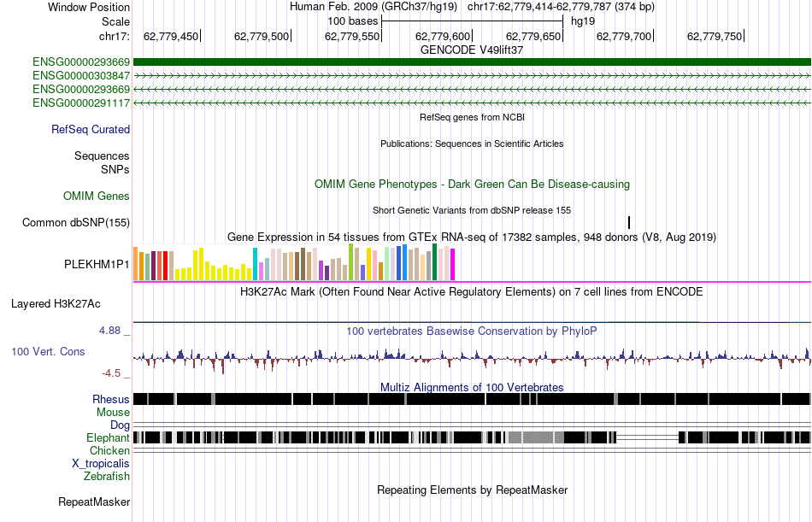Open OMIM Gene Phenotypes track title
Screen dimensions: 812x522
click(x=472, y=185)
